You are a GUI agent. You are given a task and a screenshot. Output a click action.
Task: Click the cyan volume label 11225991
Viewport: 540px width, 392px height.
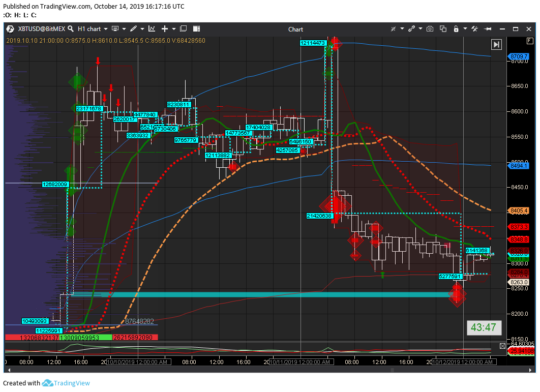click(x=48, y=330)
